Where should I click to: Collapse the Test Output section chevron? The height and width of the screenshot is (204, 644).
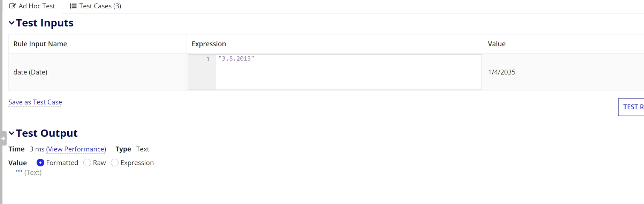(x=12, y=133)
